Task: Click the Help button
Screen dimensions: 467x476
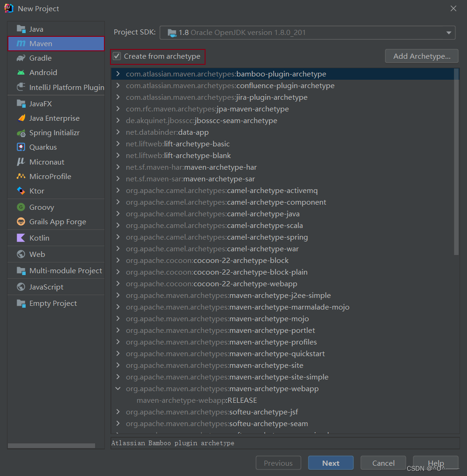Action: pos(436,463)
